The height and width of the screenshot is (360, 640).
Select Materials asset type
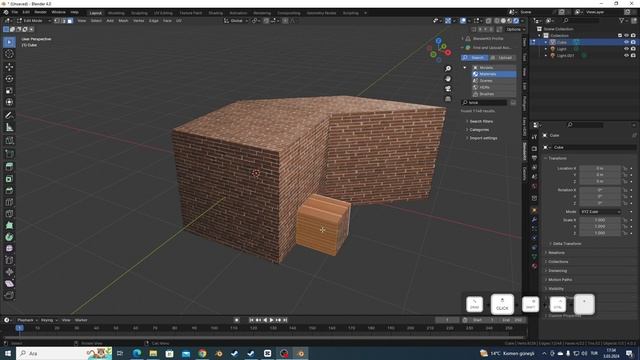click(494, 74)
